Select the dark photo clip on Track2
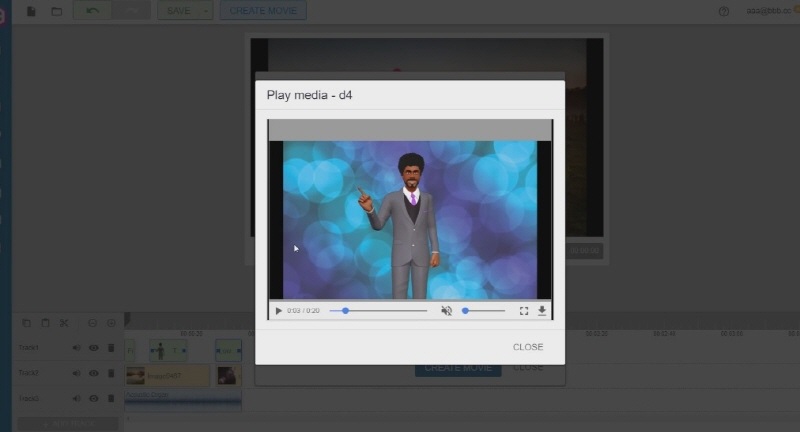This screenshot has height=432, width=800. (229, 375)
